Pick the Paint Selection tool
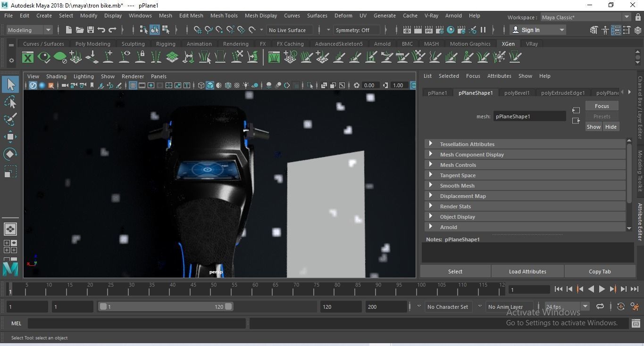Image resolution: width=644 pixels, height=346 pixels. [x=10, y=119]
